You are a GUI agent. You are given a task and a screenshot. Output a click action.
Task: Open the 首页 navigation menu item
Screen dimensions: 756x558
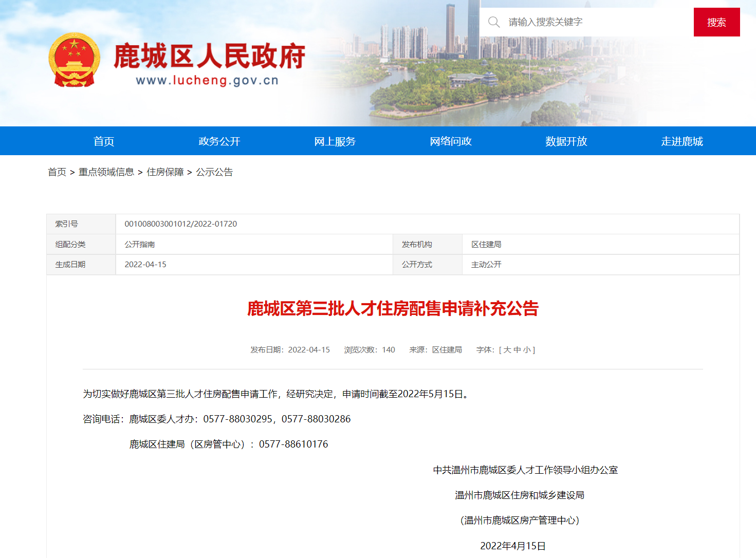click(x=104, y=141)
